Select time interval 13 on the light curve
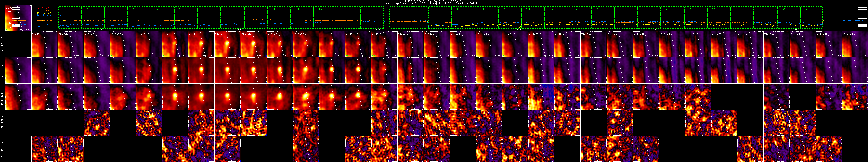 349,18
